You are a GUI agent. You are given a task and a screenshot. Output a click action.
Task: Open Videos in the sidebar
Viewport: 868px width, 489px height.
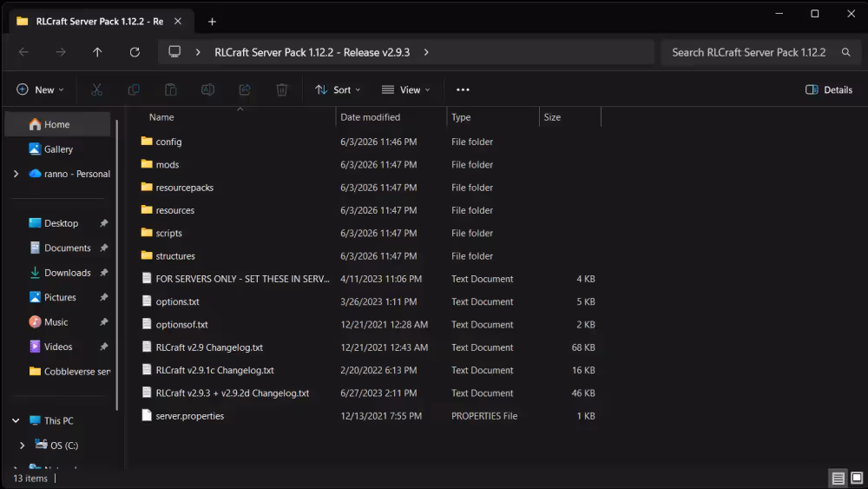click(57, 347)
